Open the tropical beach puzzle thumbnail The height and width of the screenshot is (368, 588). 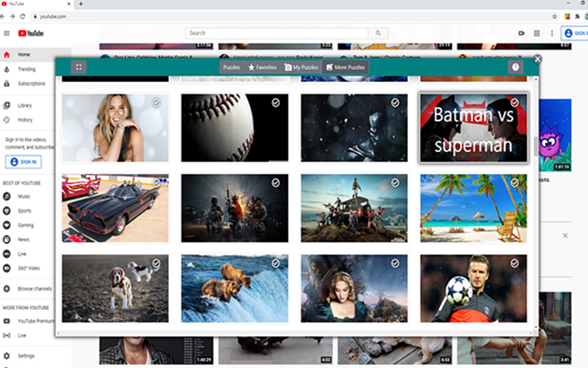click(474, 208)
